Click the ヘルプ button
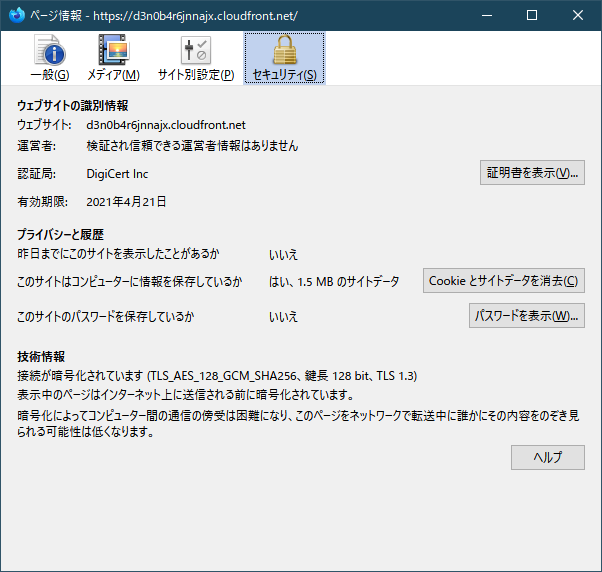The height and width of the screenshot is (572, 602). click(x=547, y=457)
